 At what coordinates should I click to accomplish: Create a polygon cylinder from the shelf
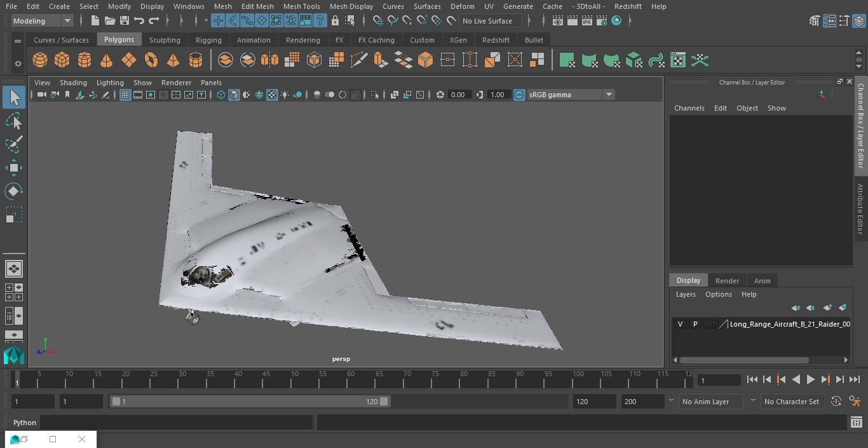(x=84, y=60)
